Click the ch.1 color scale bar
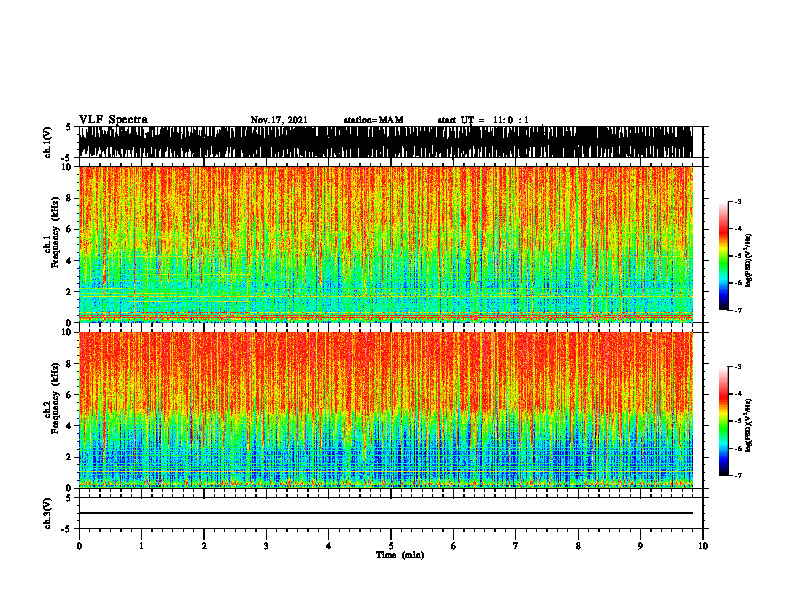 (723, 256)
